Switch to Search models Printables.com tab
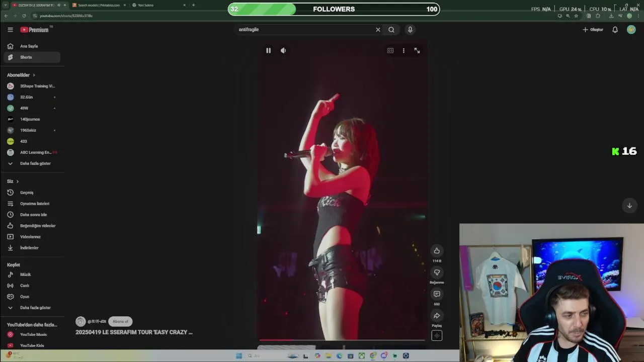 tap(99, 5)
